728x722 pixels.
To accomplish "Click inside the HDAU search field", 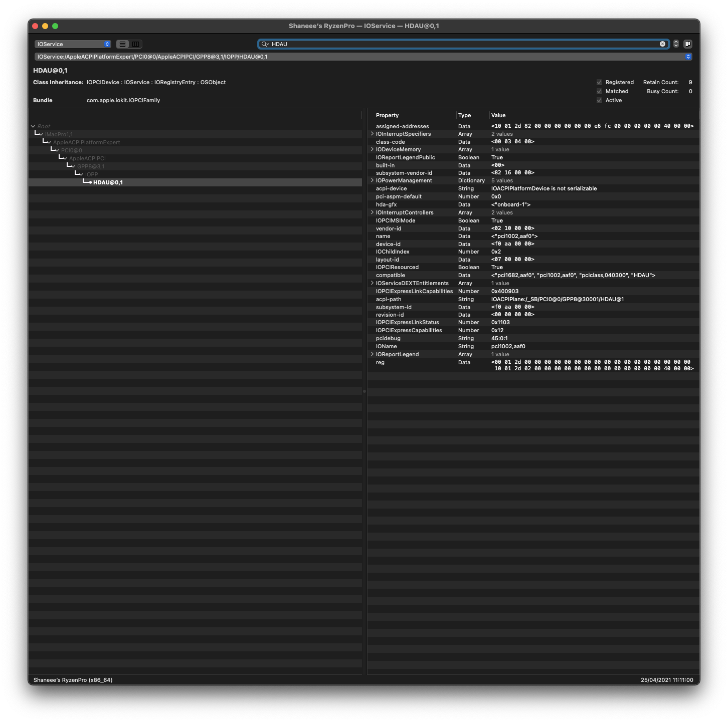I will click(x=451, y=44).
